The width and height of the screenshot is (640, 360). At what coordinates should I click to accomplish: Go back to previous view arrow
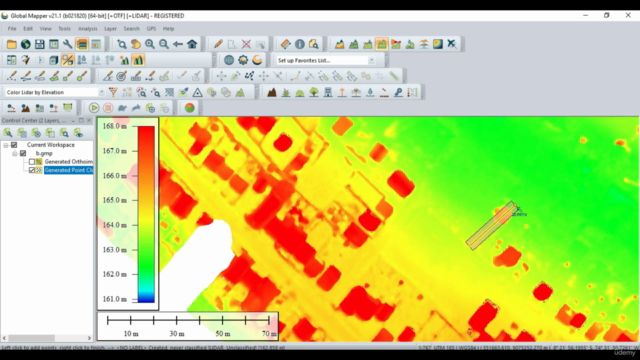click(x=178, y=44)
